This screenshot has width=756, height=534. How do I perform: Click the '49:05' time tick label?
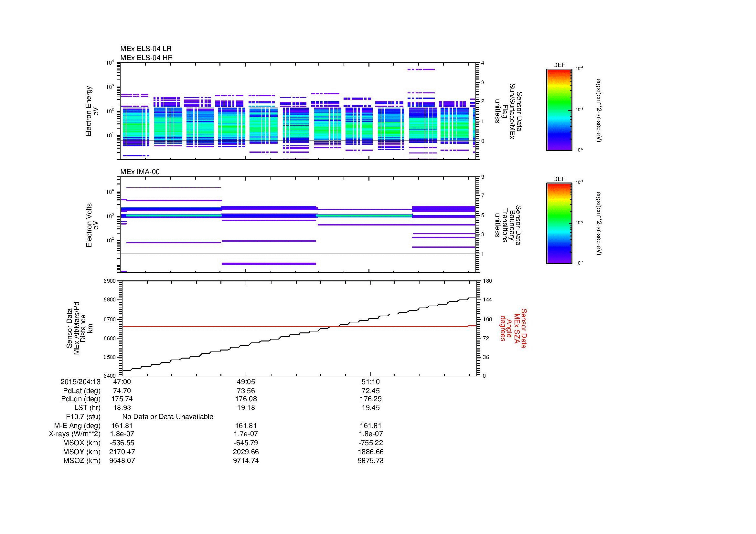pos(246,382)
